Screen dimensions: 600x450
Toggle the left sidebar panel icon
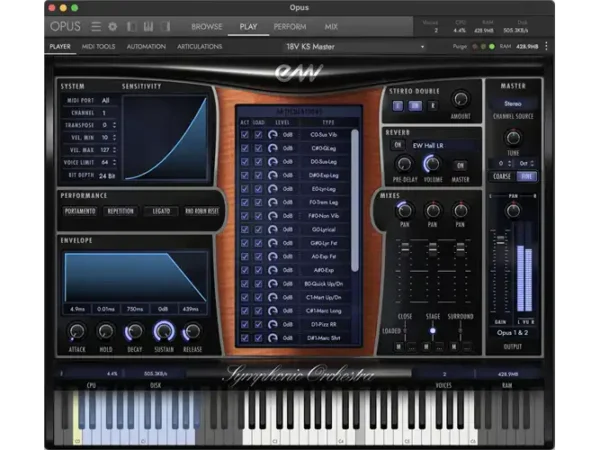click(x=131, y=26)
